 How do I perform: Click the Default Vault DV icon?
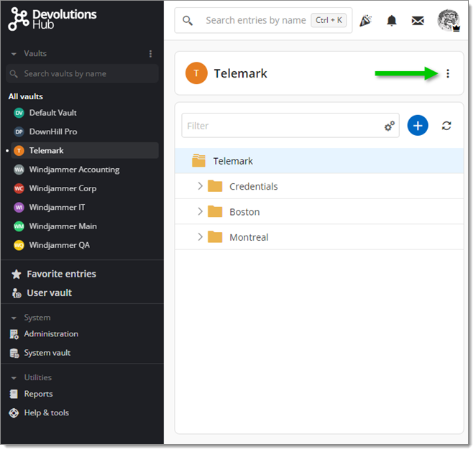19,113
